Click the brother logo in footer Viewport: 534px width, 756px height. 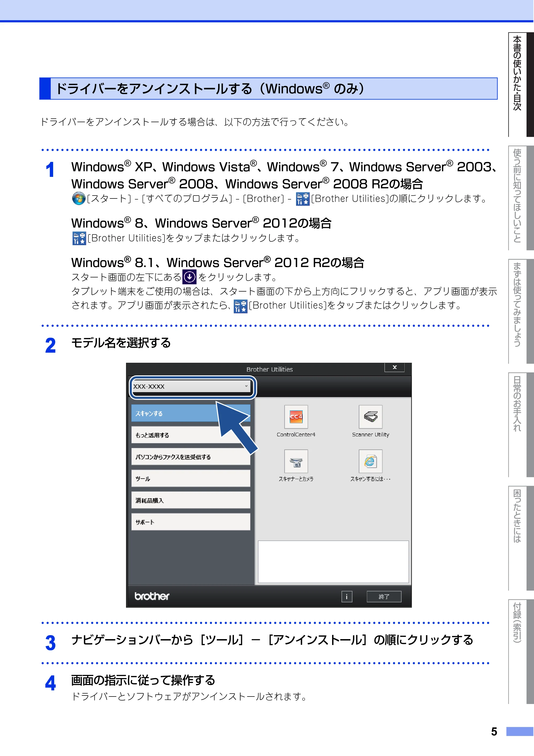[x=152, y=596]
